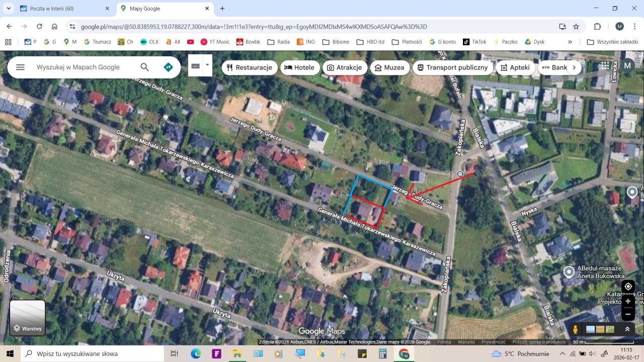Click the Windows Start button

tap(10, 353)
